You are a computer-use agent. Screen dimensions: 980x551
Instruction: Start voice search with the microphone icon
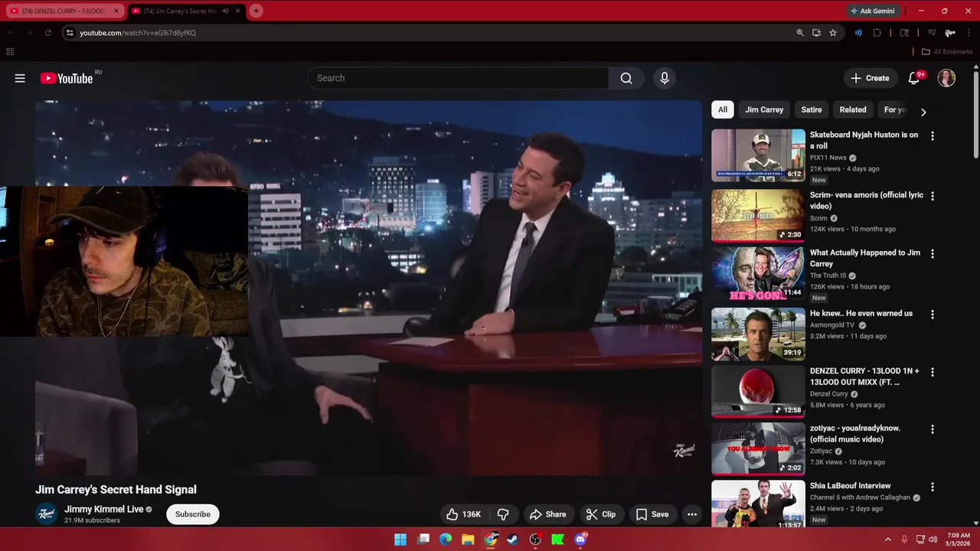[665, 78]
